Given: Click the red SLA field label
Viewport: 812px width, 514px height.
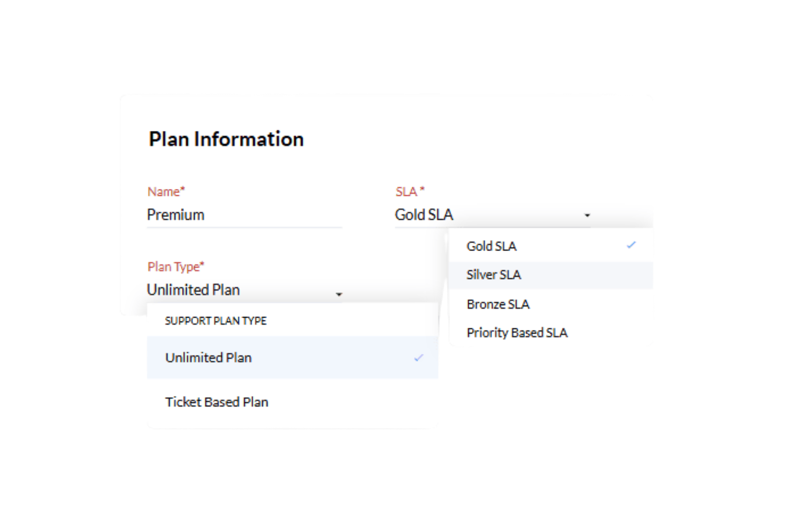Looking at the screenshot, I should tap(406, 192).
